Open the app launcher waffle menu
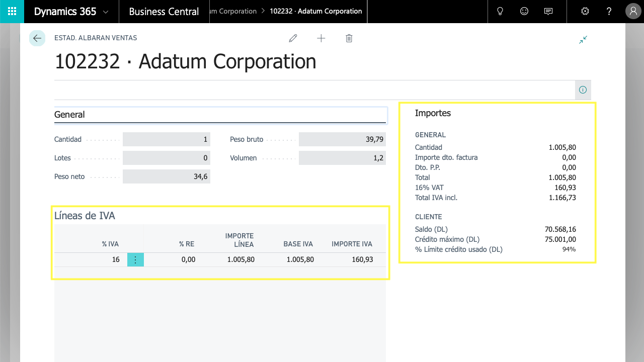Screen dimensions: 644x362 (12, 12)
